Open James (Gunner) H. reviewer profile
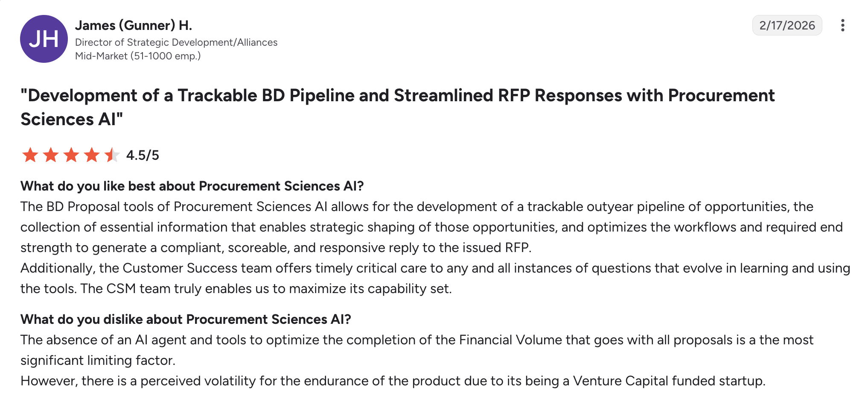The width and height of the screenshot is (868, 399). (134, 25)
